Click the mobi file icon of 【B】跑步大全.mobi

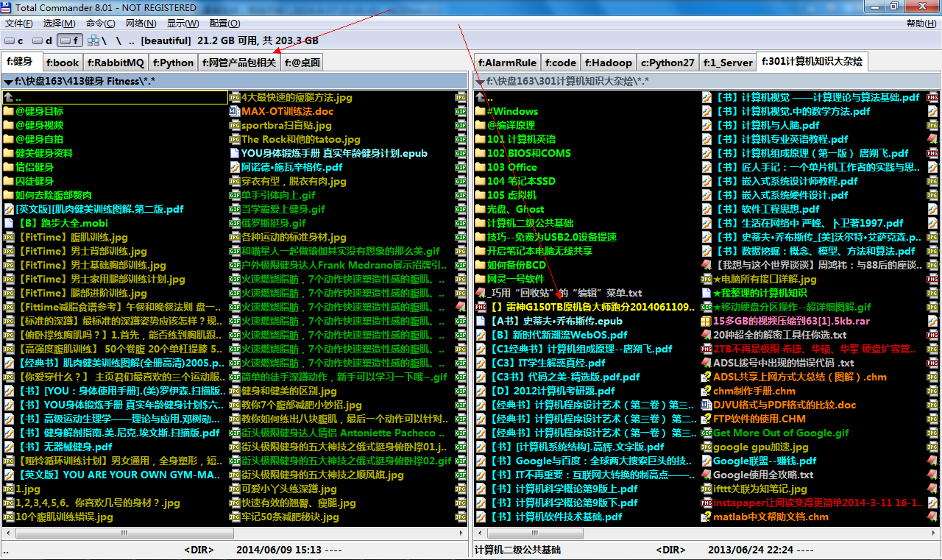[8, 223]
